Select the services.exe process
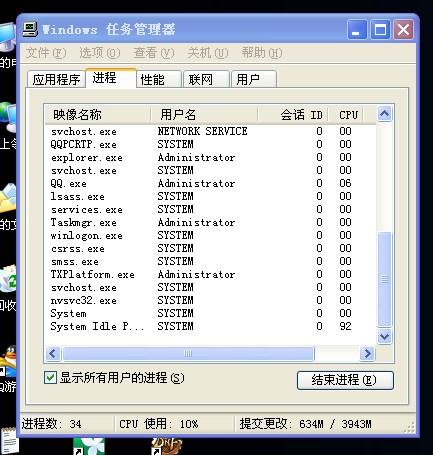Image resolution: width=433 pixels, height=455 pixels. pyautogui.click(x=211, y=209)
